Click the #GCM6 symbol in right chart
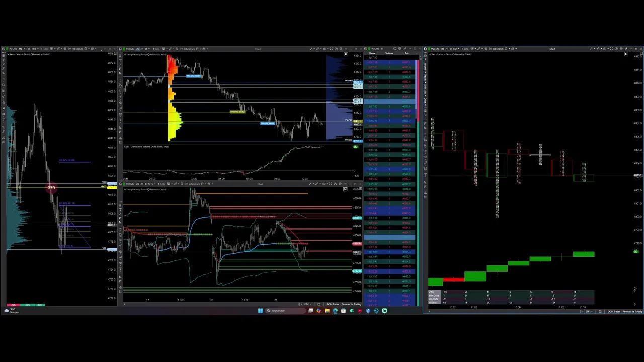644x362 pixels. [x=435, y=49]
